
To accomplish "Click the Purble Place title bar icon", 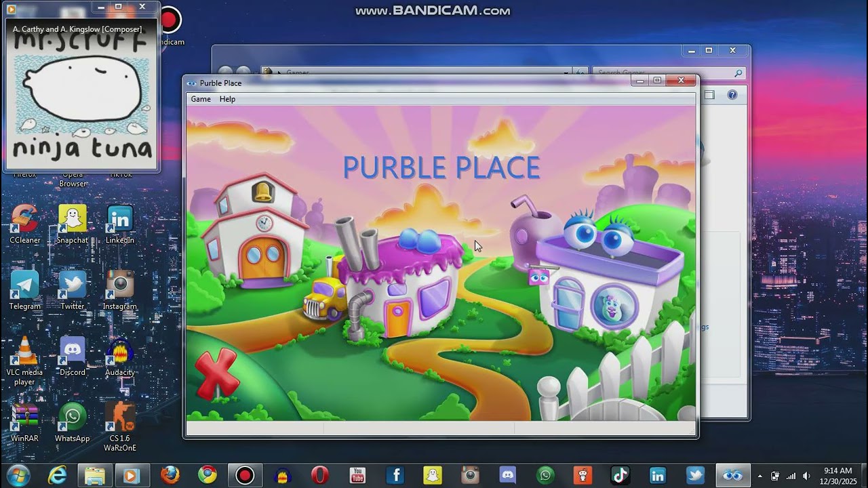I will coord(192,83).
